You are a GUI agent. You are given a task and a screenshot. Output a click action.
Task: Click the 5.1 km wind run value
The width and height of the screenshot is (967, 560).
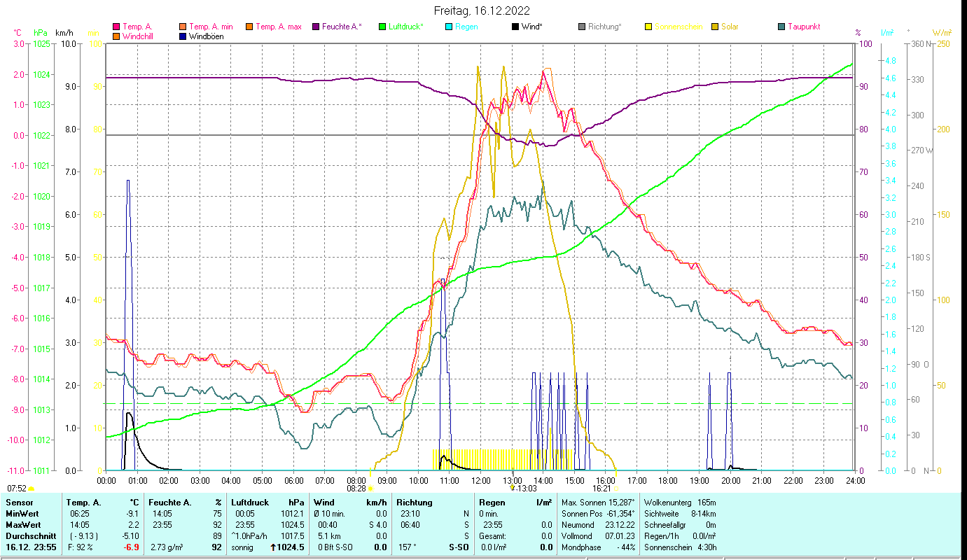329,536
